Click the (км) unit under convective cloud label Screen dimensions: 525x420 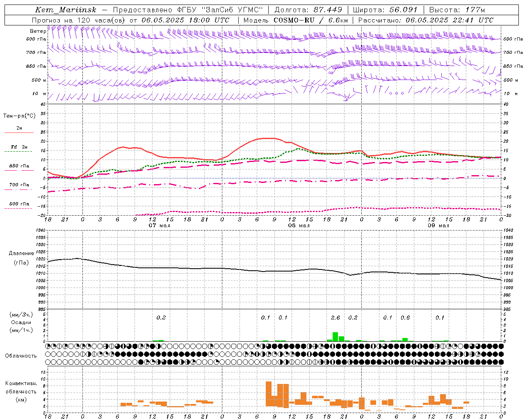click(x=21, y=399)
